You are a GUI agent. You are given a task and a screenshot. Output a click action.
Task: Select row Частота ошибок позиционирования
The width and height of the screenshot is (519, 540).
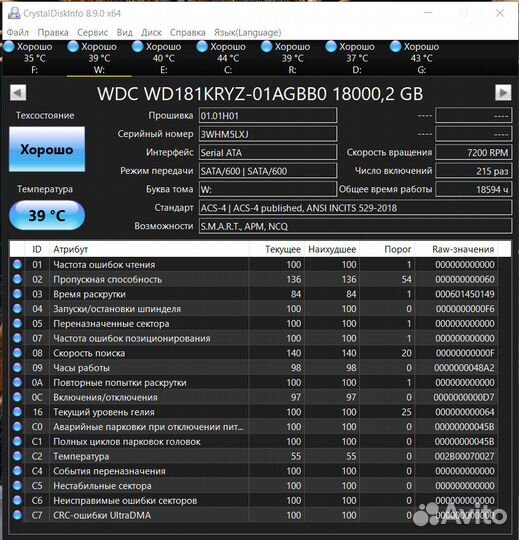[253, 338]
